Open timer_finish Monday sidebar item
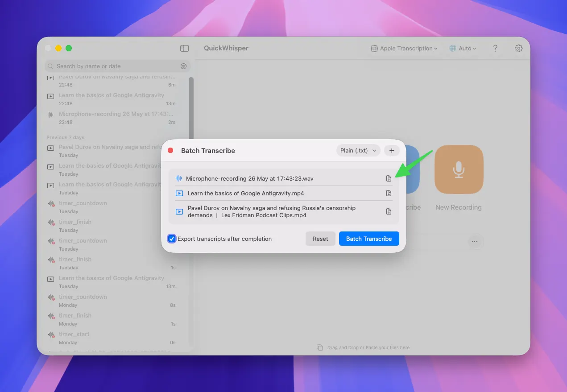 [x=112, y=319]
